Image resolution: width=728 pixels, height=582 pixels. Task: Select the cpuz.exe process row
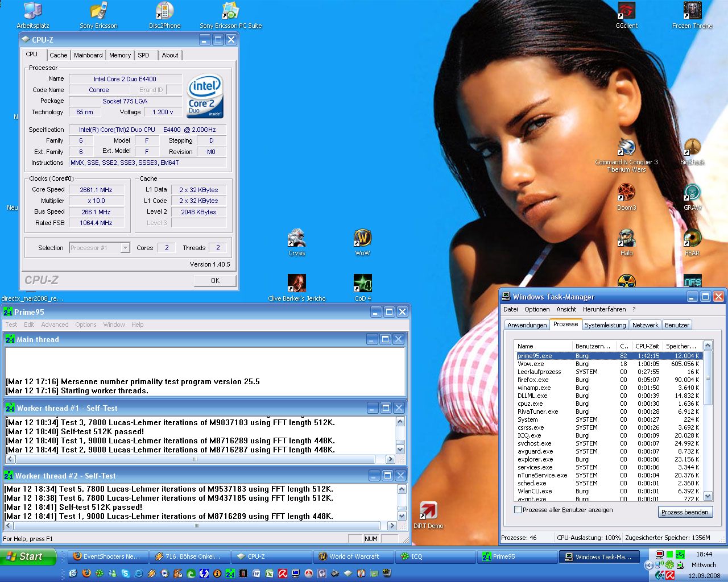point(609,404)
